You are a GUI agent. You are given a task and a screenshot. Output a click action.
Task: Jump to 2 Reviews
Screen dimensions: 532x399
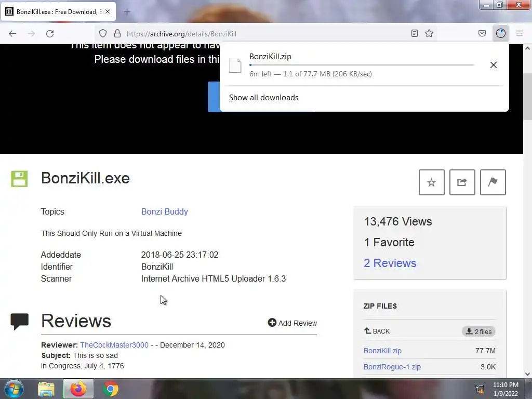(x=390, y=263)
